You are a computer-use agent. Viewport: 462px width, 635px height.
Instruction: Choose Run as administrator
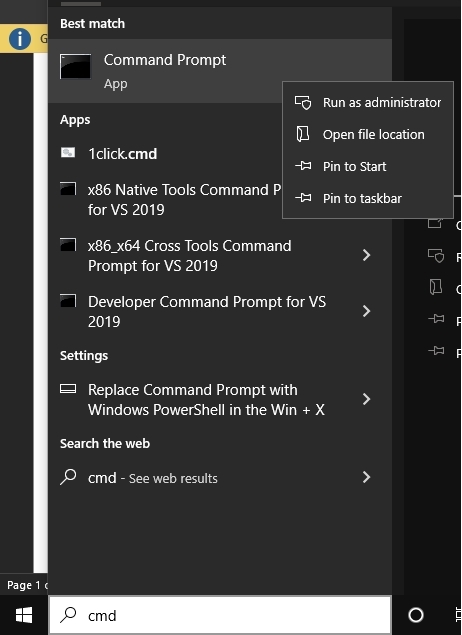[368, 102]
